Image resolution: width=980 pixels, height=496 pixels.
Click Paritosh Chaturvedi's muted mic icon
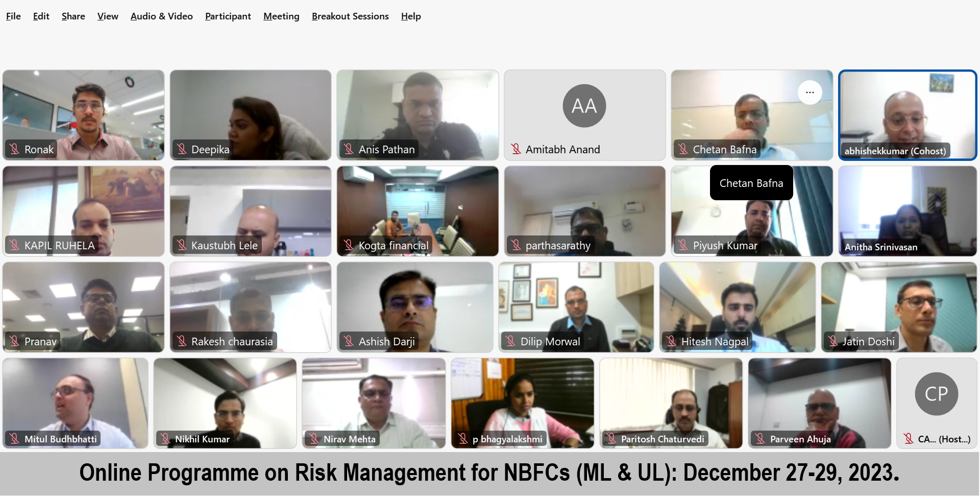[611, 438]
